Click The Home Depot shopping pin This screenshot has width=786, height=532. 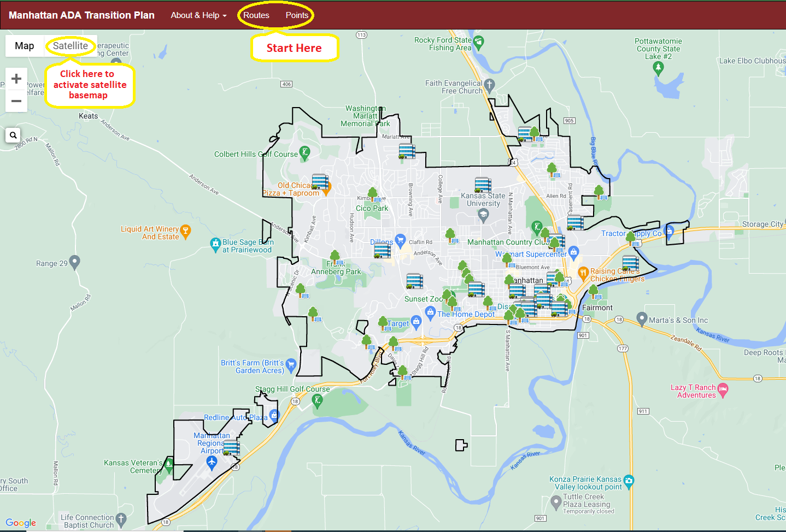pyautogui.click(x=430, y=314)
